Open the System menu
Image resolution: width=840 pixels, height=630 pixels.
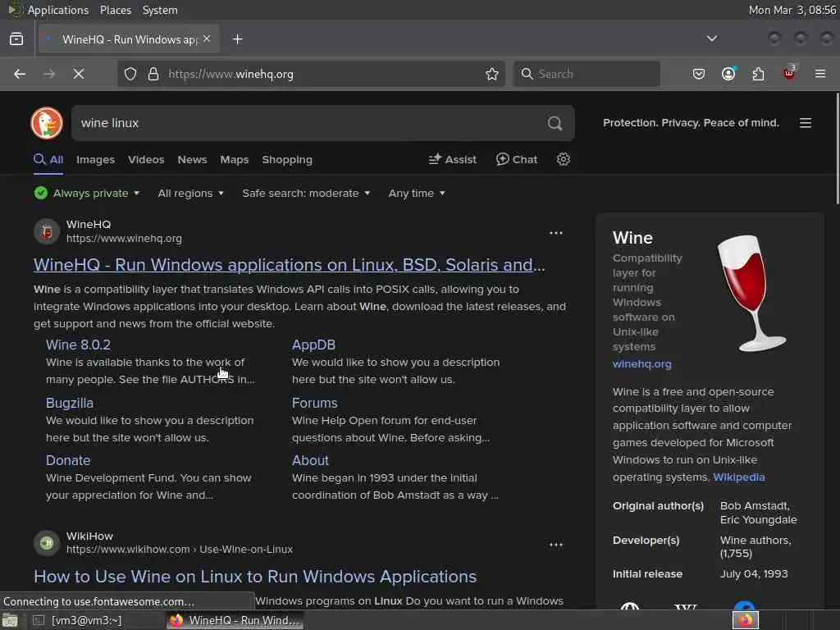(x=160, y=10)
